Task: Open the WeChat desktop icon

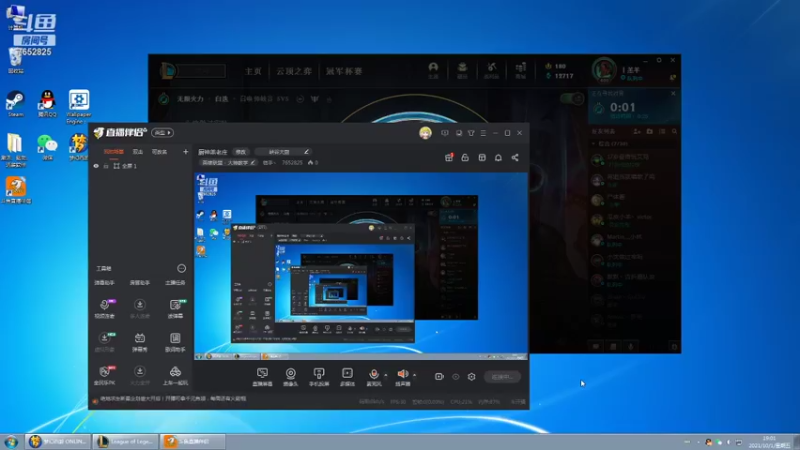Action: (47, 147)
